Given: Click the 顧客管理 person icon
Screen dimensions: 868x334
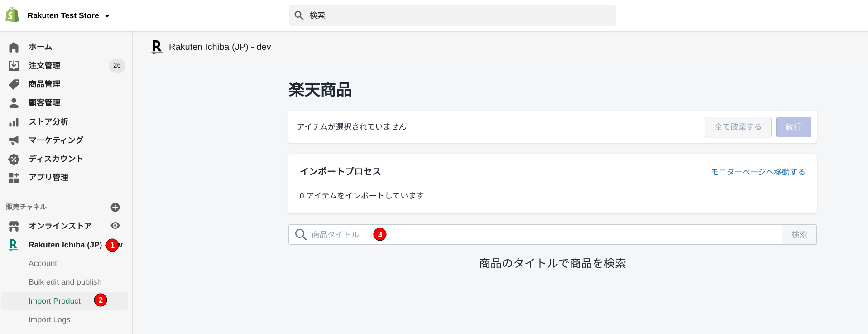Looking at the screenshot, I should [14, 103].
